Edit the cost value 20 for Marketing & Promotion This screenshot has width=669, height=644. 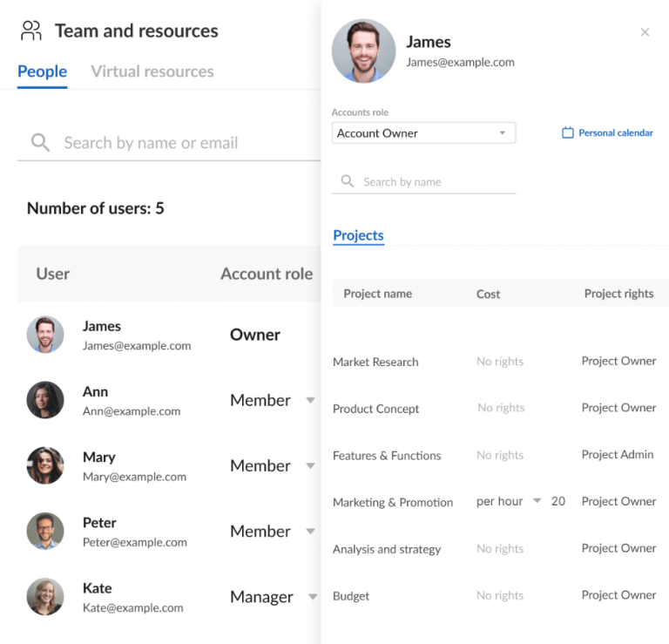click(558, 501)
